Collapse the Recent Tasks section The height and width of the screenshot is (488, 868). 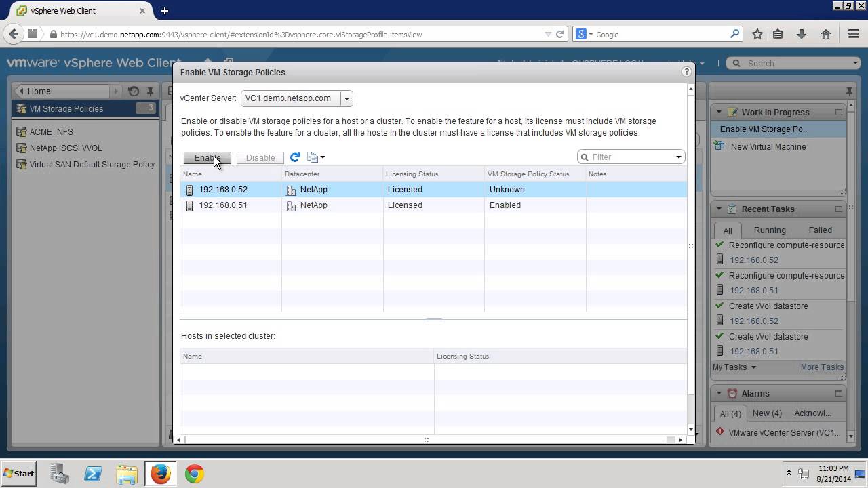pos(719,209)
